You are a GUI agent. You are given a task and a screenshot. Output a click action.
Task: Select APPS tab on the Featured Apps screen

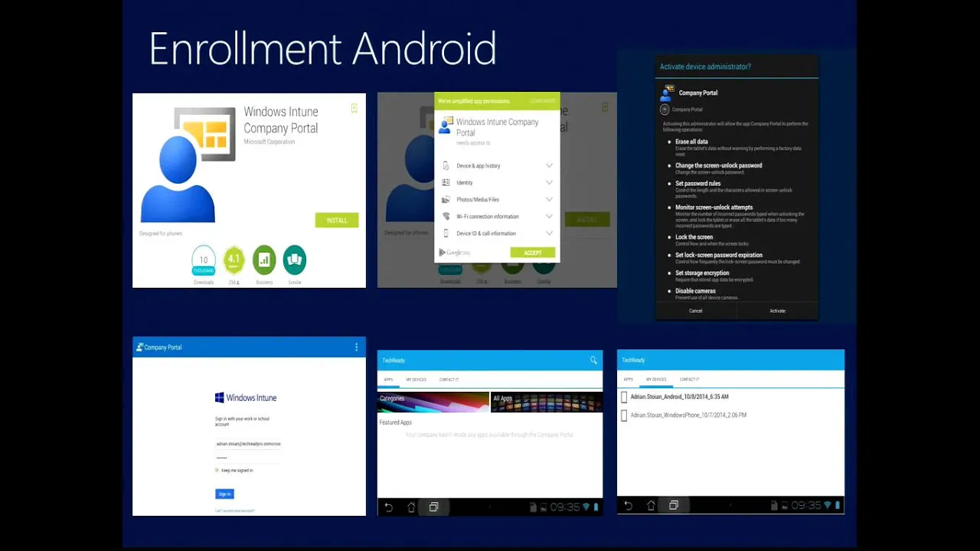click(x=389, y=380)
